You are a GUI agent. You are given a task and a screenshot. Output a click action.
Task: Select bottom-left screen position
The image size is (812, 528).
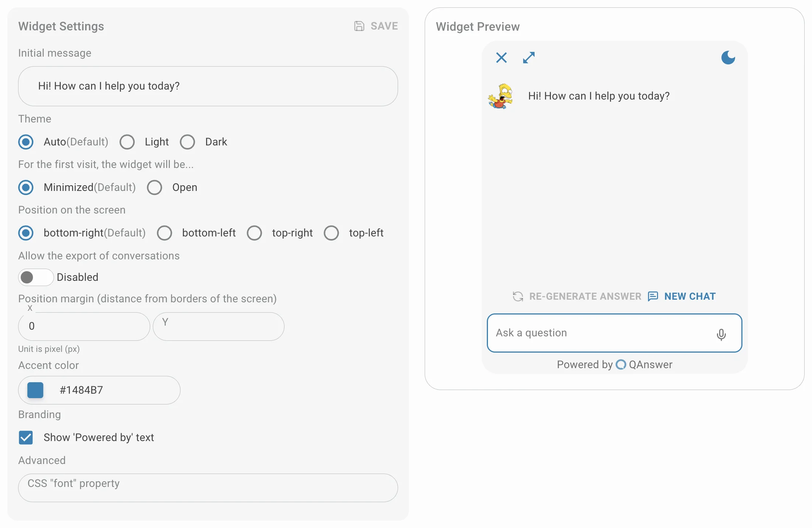tap(165, 233)
